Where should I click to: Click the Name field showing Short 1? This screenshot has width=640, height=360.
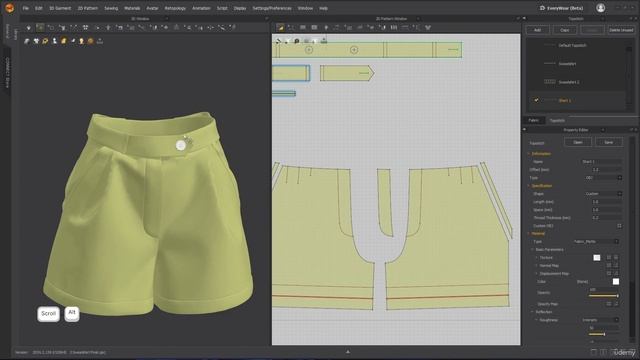click(601, 162)
